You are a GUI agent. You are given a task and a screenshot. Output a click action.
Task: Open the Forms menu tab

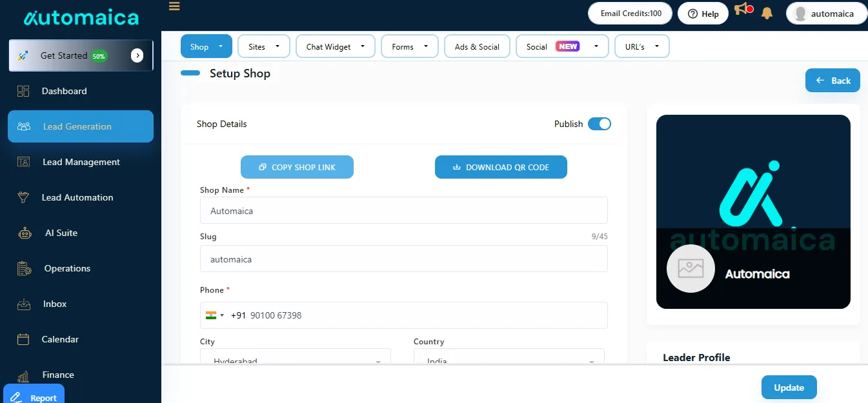(409, 46)
